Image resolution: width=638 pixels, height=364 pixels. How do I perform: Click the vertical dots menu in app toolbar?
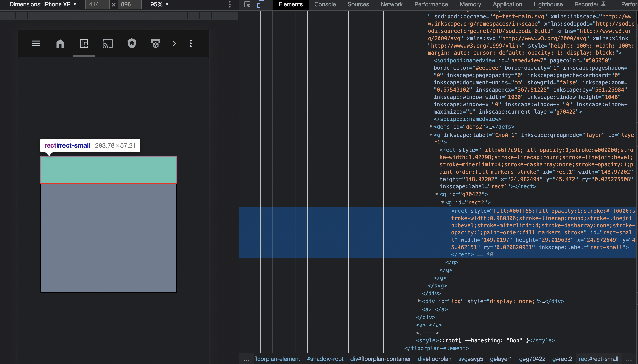coord(191,44)
